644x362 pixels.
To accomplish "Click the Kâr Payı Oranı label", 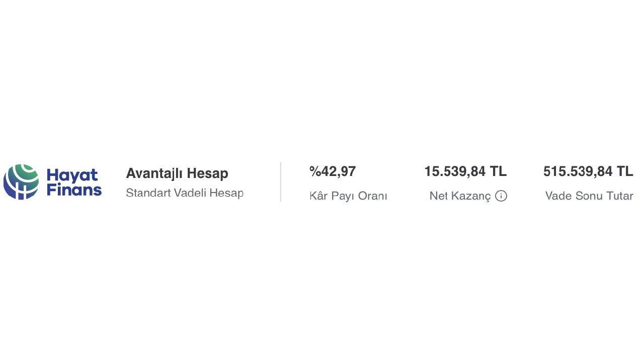I will coord(348,196).
